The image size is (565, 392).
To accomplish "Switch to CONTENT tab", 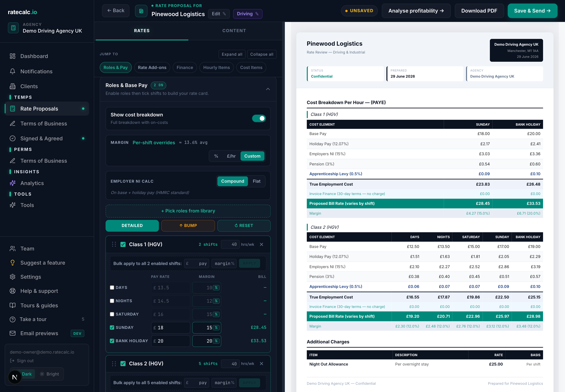I will click(234, 31).
